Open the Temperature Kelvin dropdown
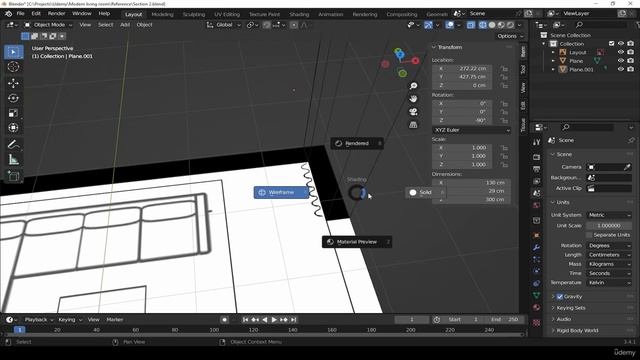 609,282
